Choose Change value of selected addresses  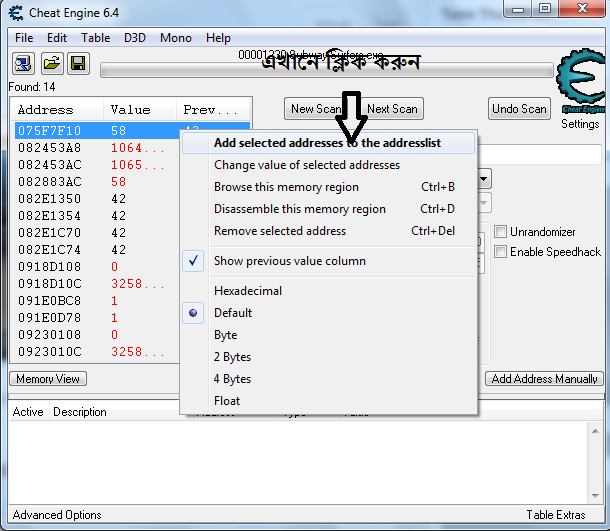click(x=328, y=165)
